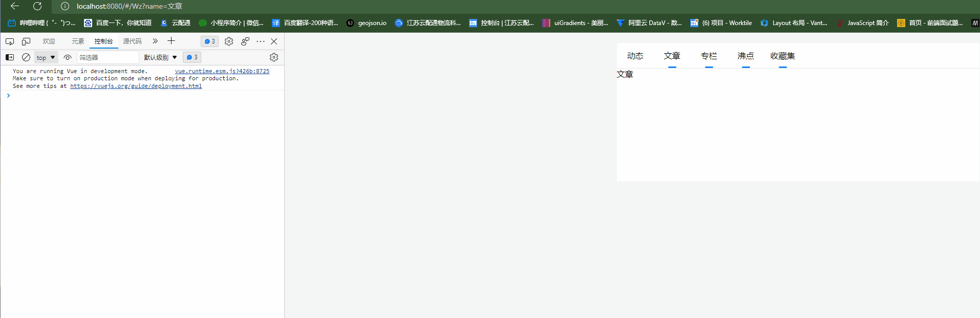Screen dimensions: 980x318
Task: Select the 收藏集 page tab
Action: 782,56
